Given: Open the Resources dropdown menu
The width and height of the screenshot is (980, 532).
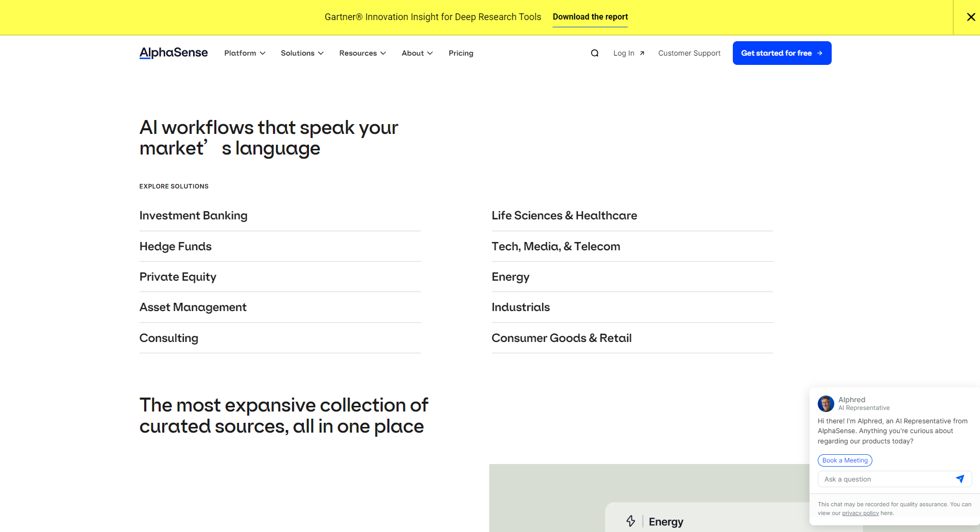Looking at the screenshot, I should click(x=362, y=53).
